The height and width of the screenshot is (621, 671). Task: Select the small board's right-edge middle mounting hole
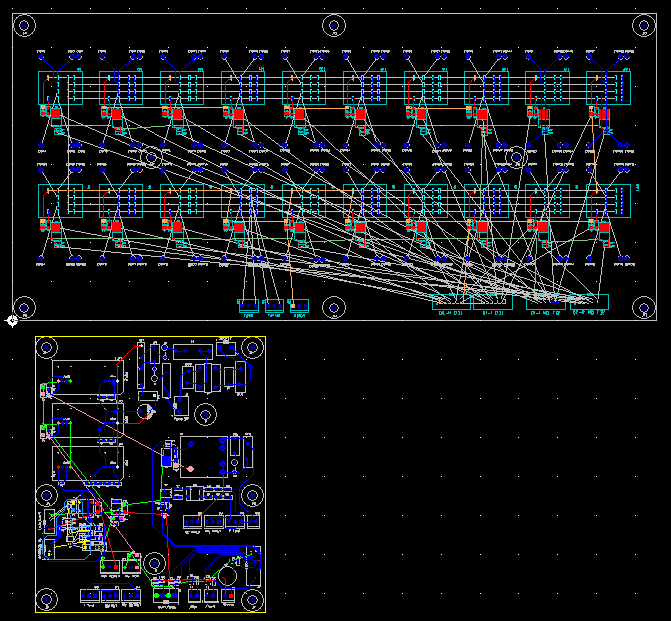(x=253, y=496)
